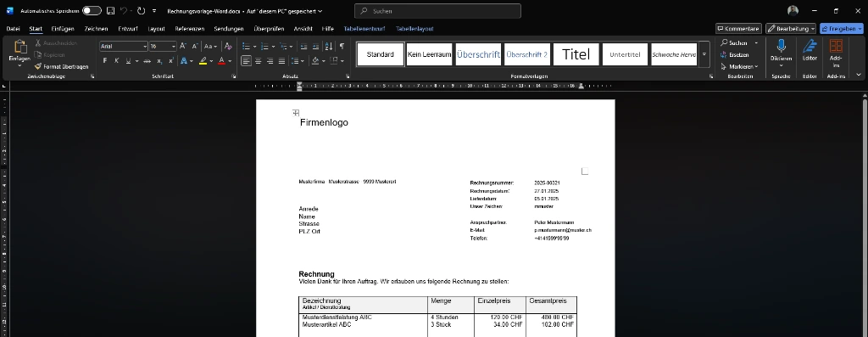Screen dimensions: 868x337
Task: Expand the numbered list dropdown arrow
Action: point(273,47)
